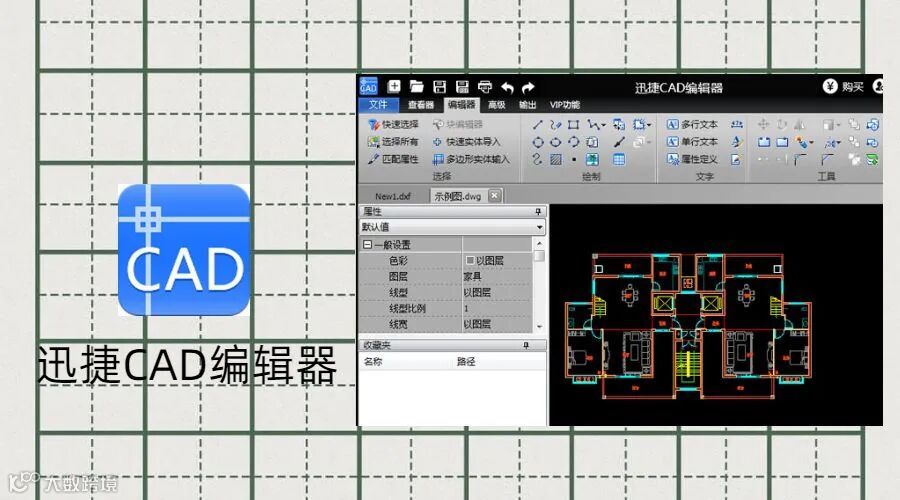Viewport: 900px width, 500px height.
Task: Undo the last action with the arrow
Action: 507,87
